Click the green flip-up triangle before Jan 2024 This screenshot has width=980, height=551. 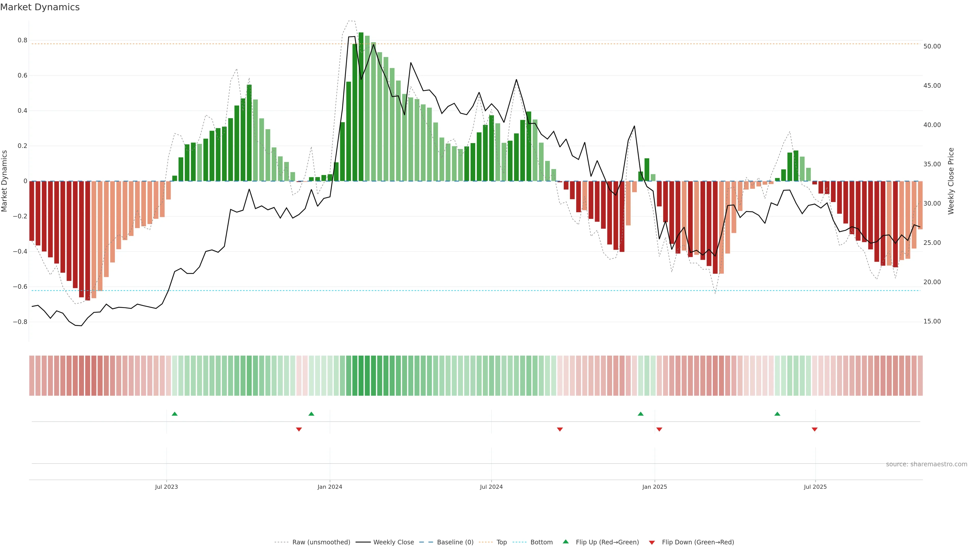(x=311, y=414)
